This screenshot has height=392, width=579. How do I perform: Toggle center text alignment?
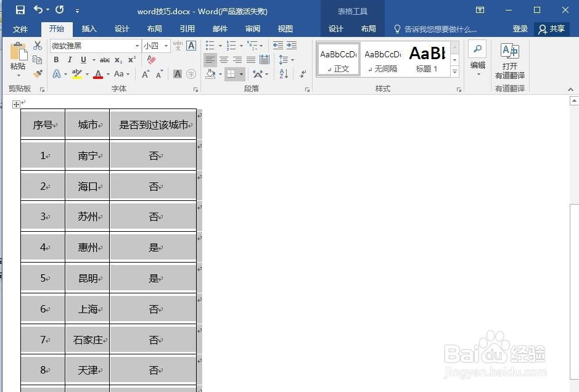224,59
